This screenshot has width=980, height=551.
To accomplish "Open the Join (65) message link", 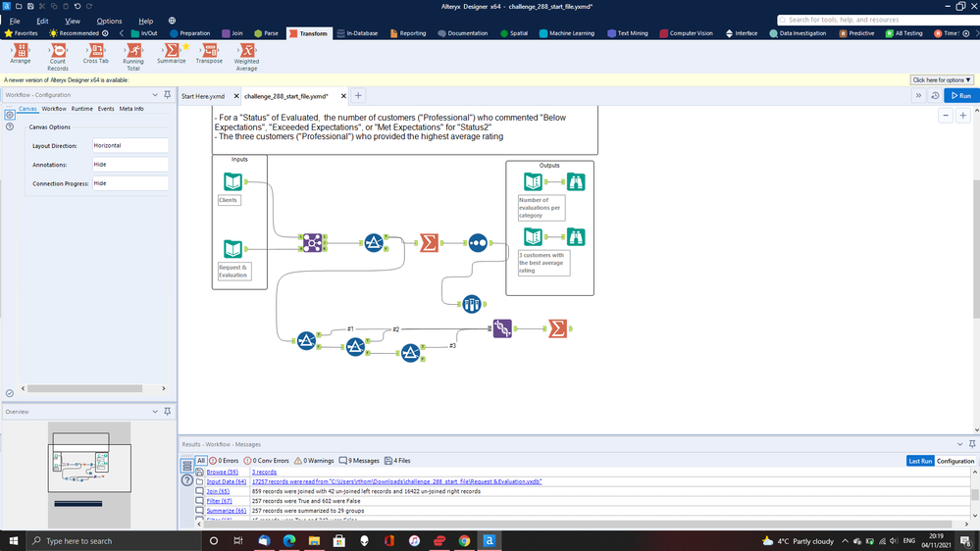I will pos(218,491).
